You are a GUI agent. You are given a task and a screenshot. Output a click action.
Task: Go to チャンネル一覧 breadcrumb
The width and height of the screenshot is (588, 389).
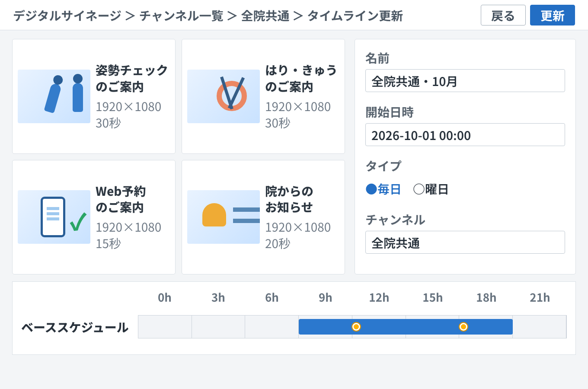pyautogui.click(x=181, y=16)
